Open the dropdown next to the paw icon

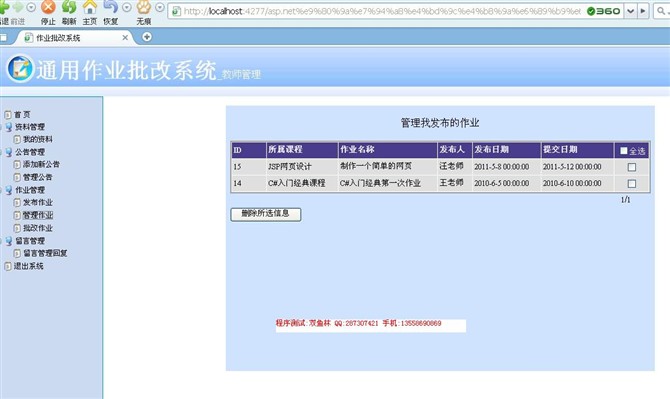159,7
